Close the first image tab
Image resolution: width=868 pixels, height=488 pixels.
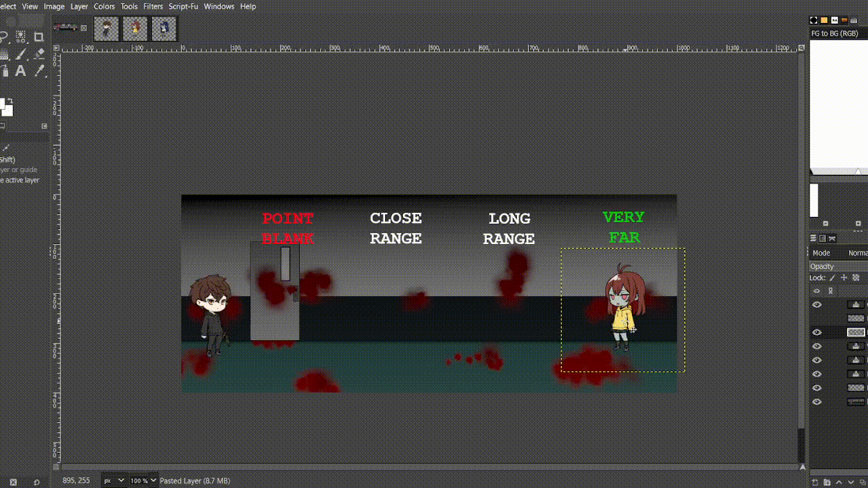tap(84, 28)
